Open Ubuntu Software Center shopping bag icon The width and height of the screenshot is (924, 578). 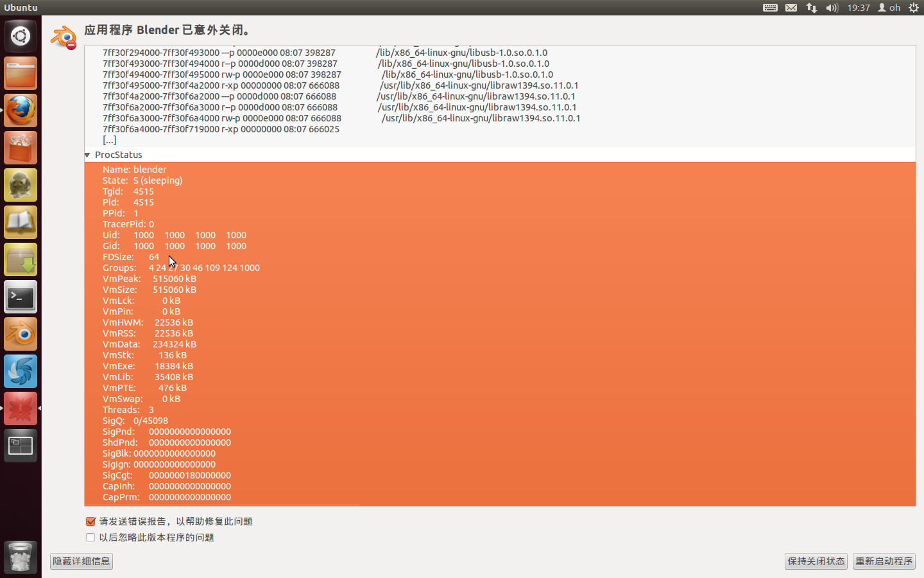click(x=21, y=148)
